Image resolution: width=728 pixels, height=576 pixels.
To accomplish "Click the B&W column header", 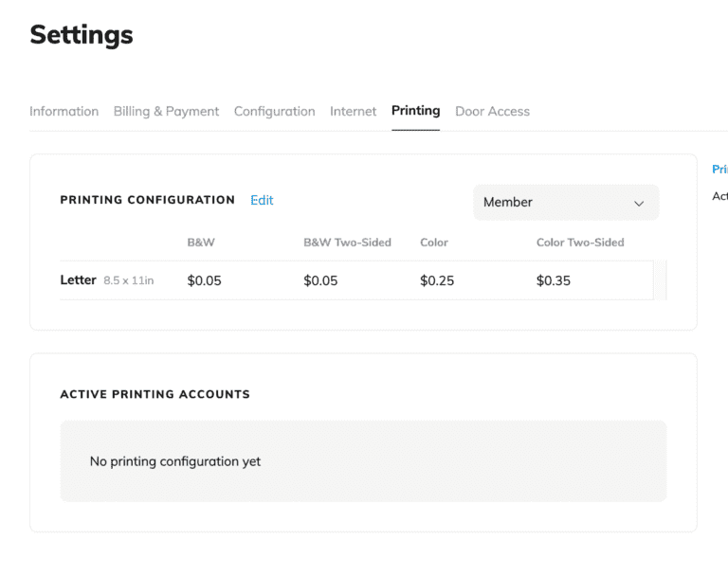I will click(201, 243).
